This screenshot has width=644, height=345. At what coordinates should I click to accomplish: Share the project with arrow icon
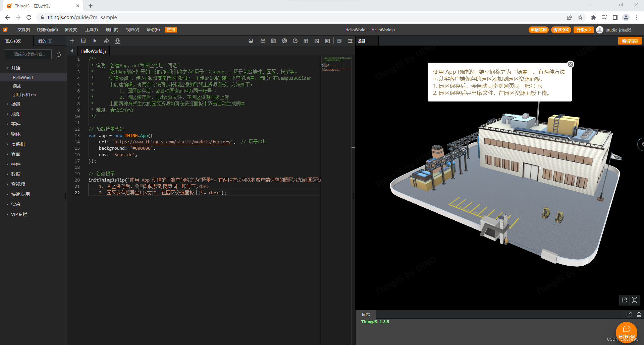(x=106, y=41)
